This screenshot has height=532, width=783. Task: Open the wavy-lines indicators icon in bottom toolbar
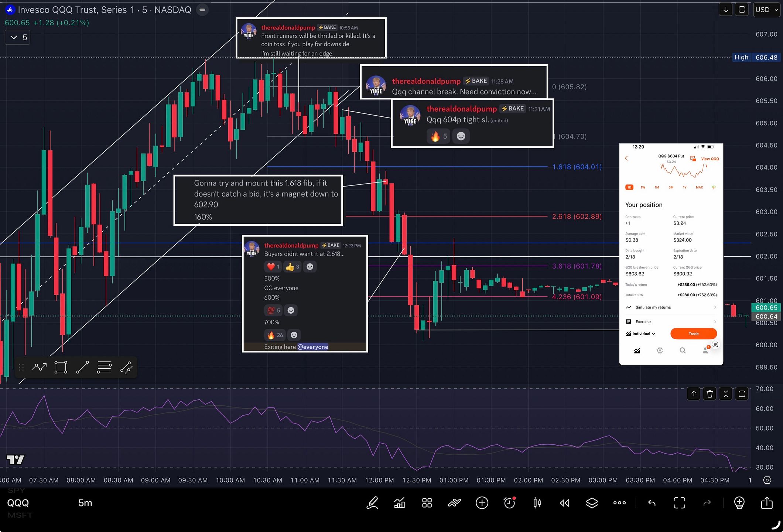[x=454, y=503]
